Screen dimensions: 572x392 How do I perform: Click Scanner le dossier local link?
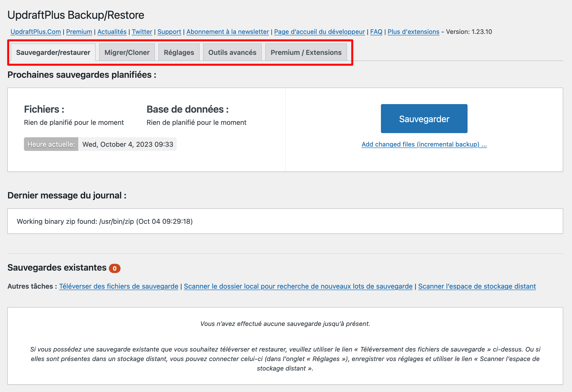coord(298,286)
